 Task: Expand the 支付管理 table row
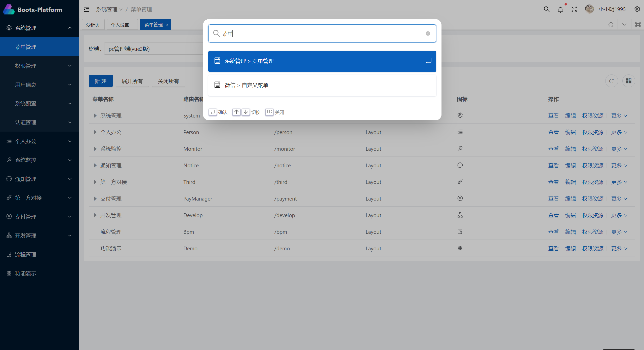pyautogui.click(x=95, y=199)
